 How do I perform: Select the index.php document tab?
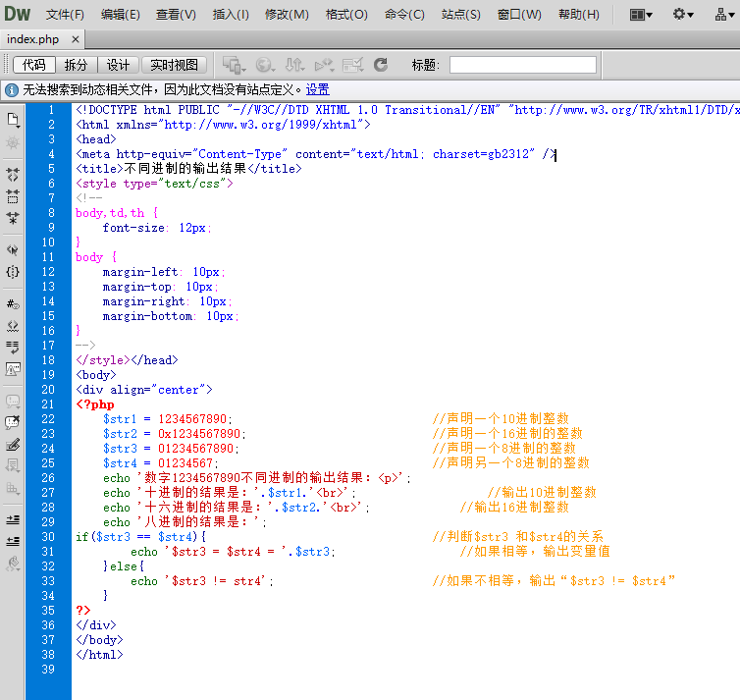point(33,39)
